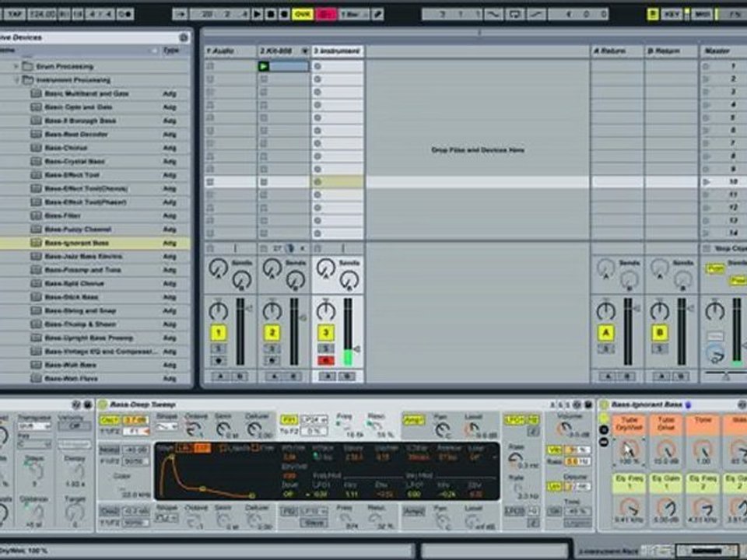Launch Master scene 1
Image resolution: width=747 pixels, height=560 pixels.
coord(706,66)
